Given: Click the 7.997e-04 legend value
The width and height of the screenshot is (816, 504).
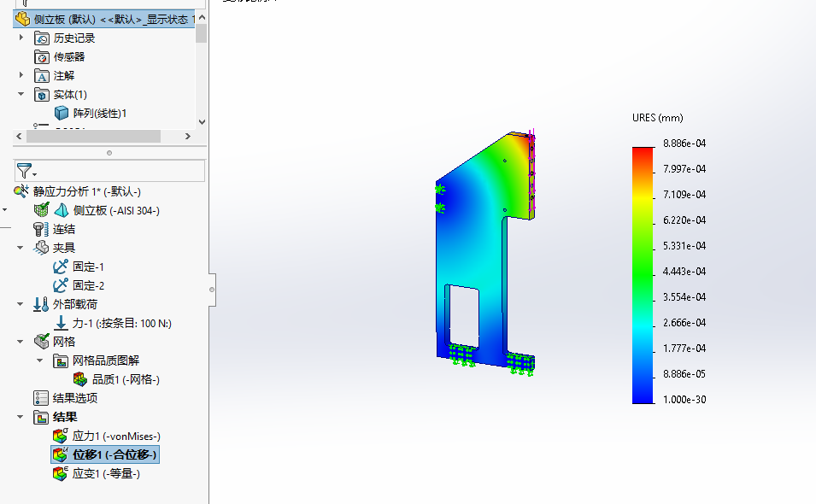Looking at the screenshot, I should [684, 168].
